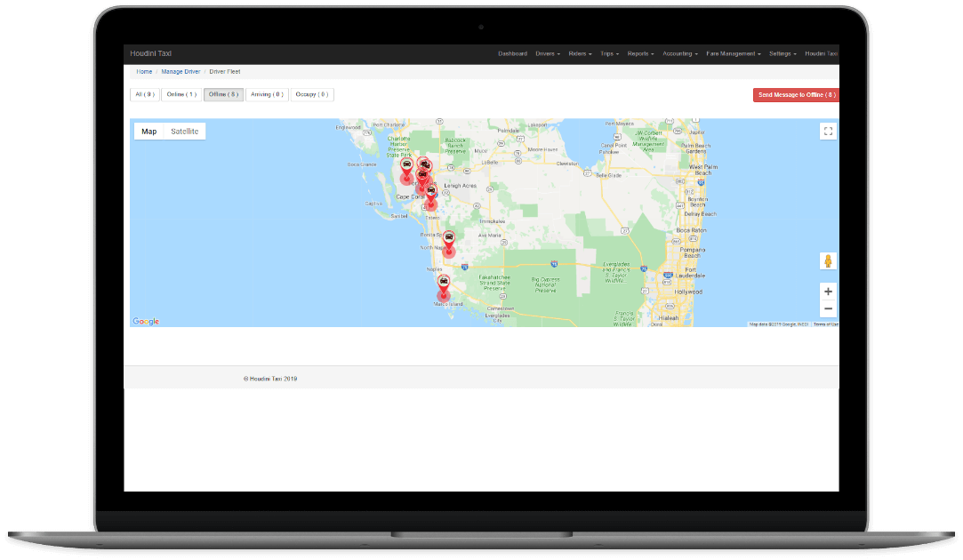The width and height of the screenshot is (963, 560).
Task: Open the Dashboard nav item
Action: coord(512,54)
